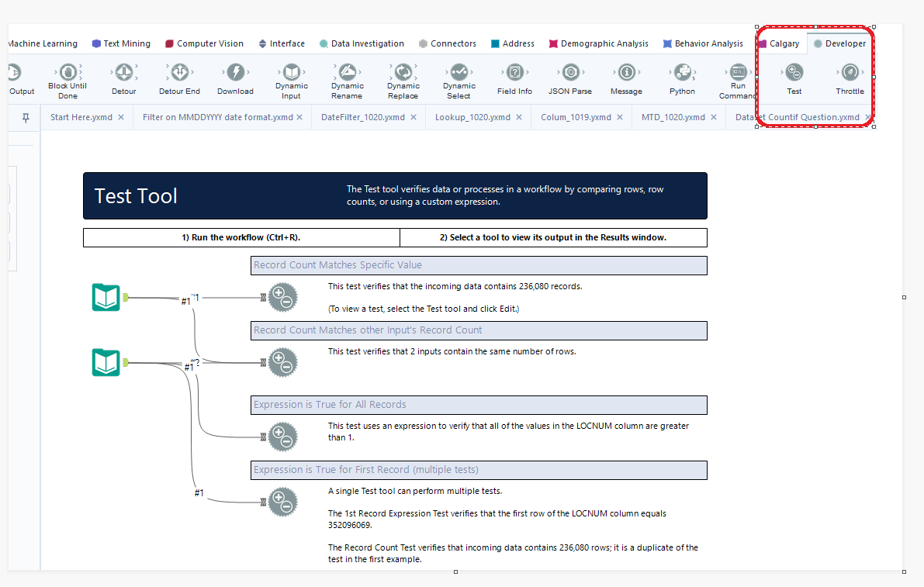This screenshot has height=587, width=924.
Task: Select the topmost Input Data tool on canvas
Action: click(106, 296)
